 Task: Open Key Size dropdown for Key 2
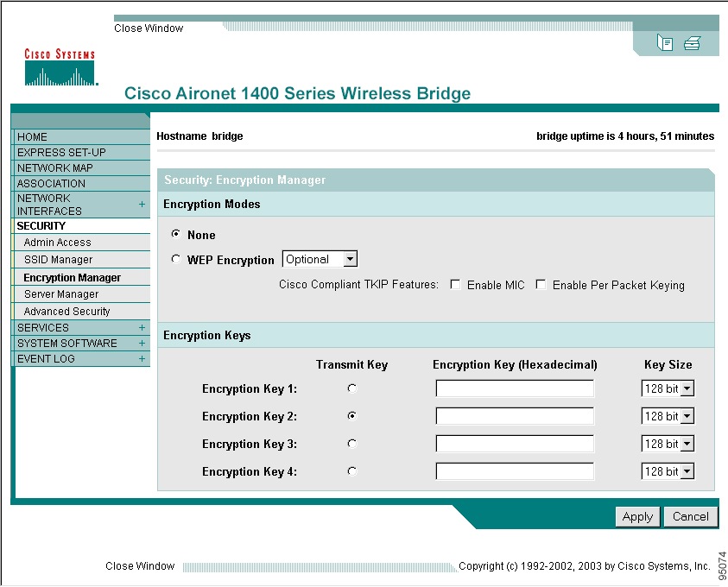(668, 416)
